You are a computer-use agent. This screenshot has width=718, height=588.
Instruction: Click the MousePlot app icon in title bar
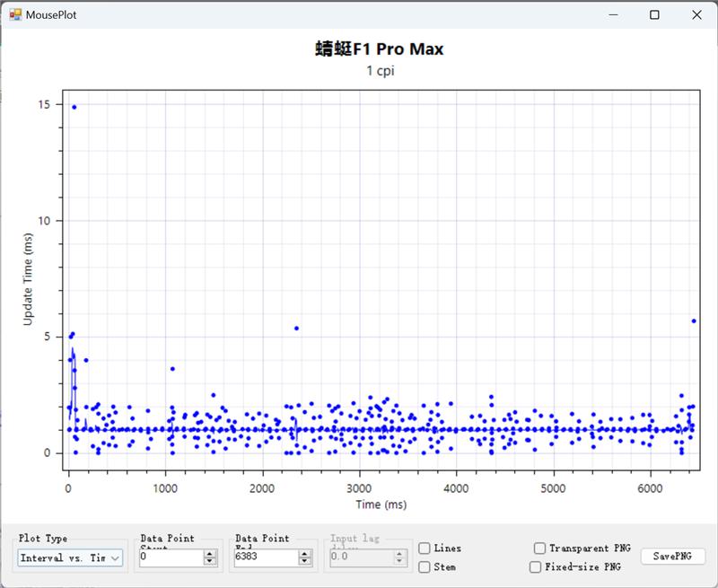coord(14,14)
